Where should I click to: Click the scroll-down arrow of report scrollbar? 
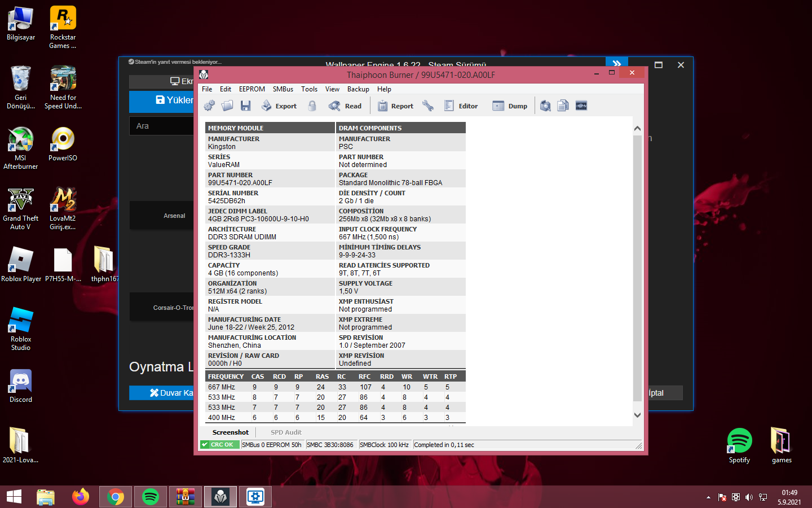637,415
